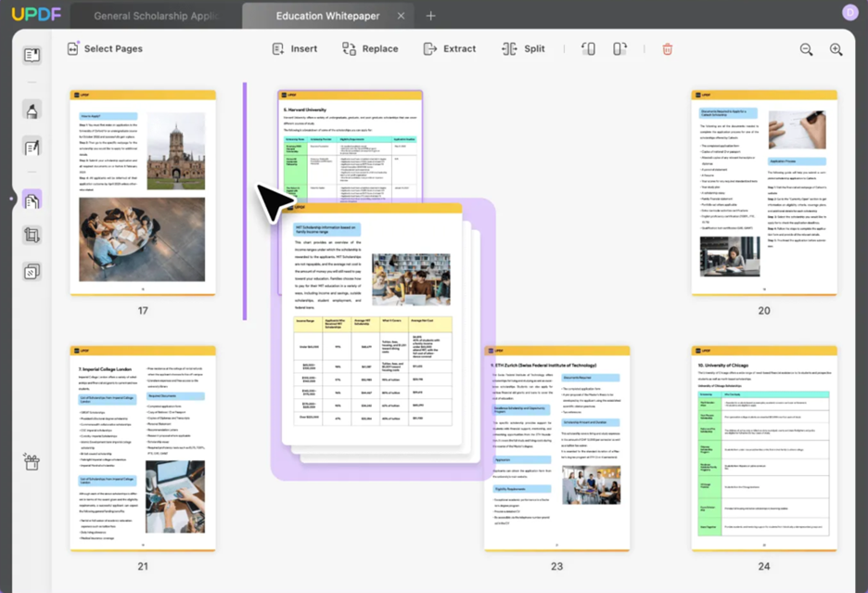The height and width of the screenshot is (593, 868).
Task: Rotate selected pages counterclockwise
Action: (588, 49)
